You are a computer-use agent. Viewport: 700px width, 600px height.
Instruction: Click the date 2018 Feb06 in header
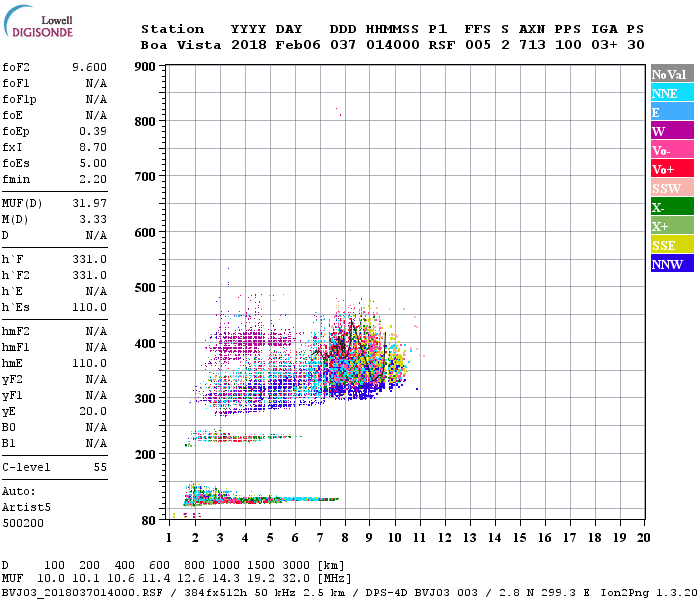point(275,45)
